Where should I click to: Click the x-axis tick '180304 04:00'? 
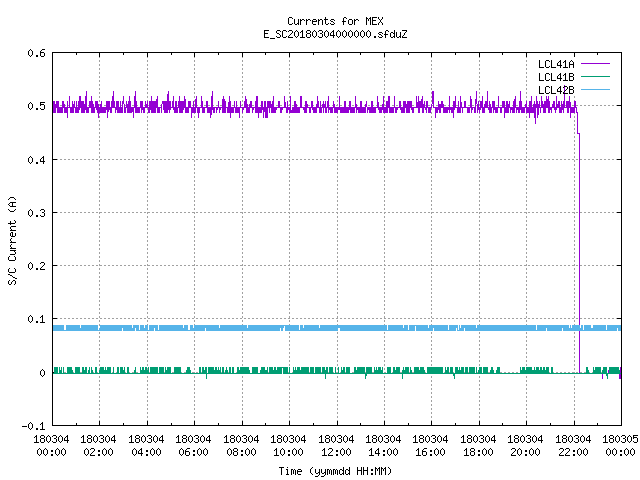coord(147,446)
